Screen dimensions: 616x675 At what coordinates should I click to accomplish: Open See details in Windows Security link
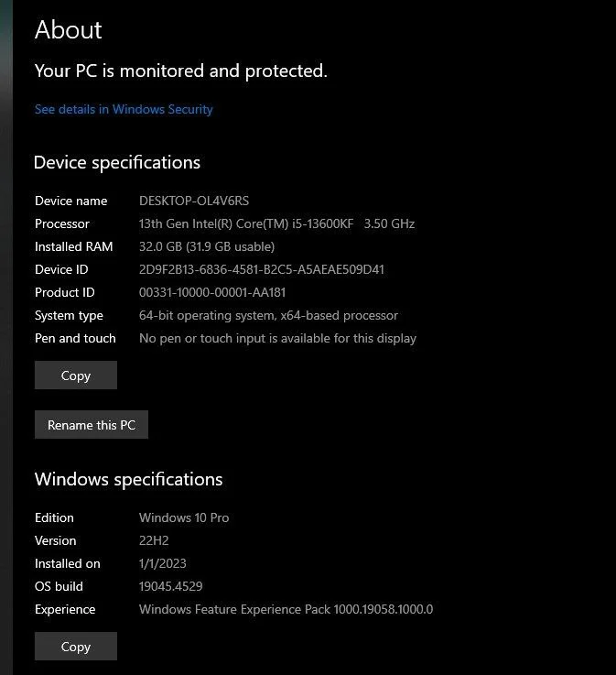pos(124,109)
